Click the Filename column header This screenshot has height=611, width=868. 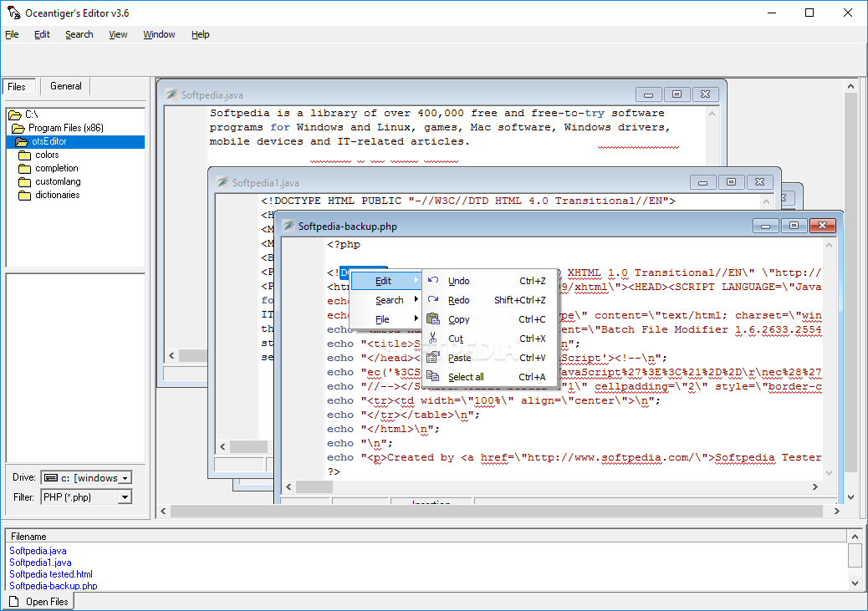coord(426,537)
